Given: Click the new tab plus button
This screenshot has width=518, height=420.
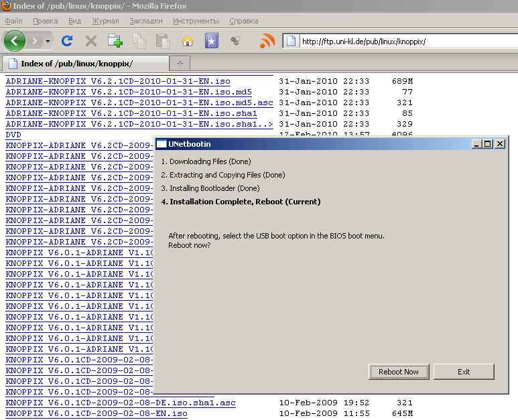Looking at the screenshot, I should pyautogui.click(x=180, y=64).
